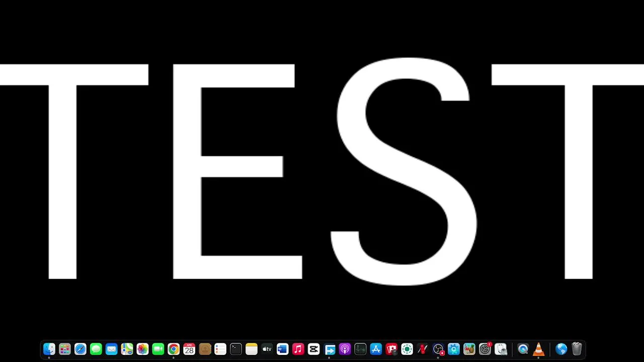Open the Messages app
Screen dimensions: 644x362
pos(96,349)
